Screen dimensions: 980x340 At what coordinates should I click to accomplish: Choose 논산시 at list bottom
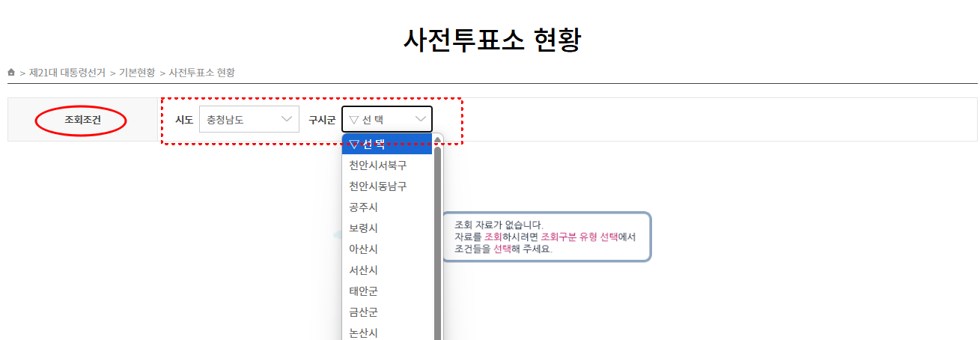[387, 332]
